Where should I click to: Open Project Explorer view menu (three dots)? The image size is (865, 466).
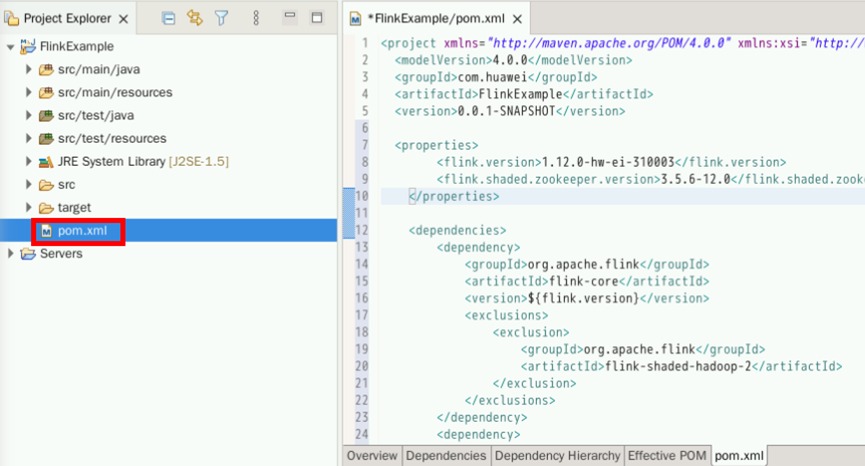[x=256, y=18]
